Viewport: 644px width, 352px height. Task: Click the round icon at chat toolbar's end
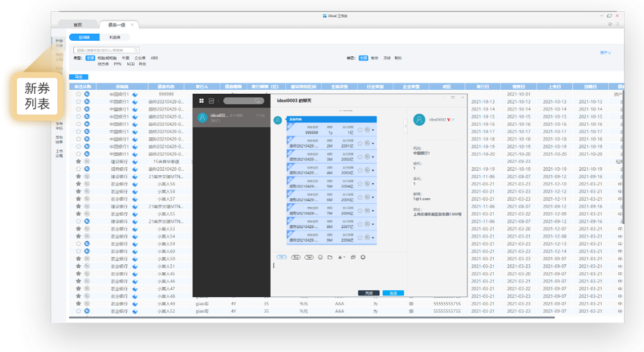click(363, 257)
